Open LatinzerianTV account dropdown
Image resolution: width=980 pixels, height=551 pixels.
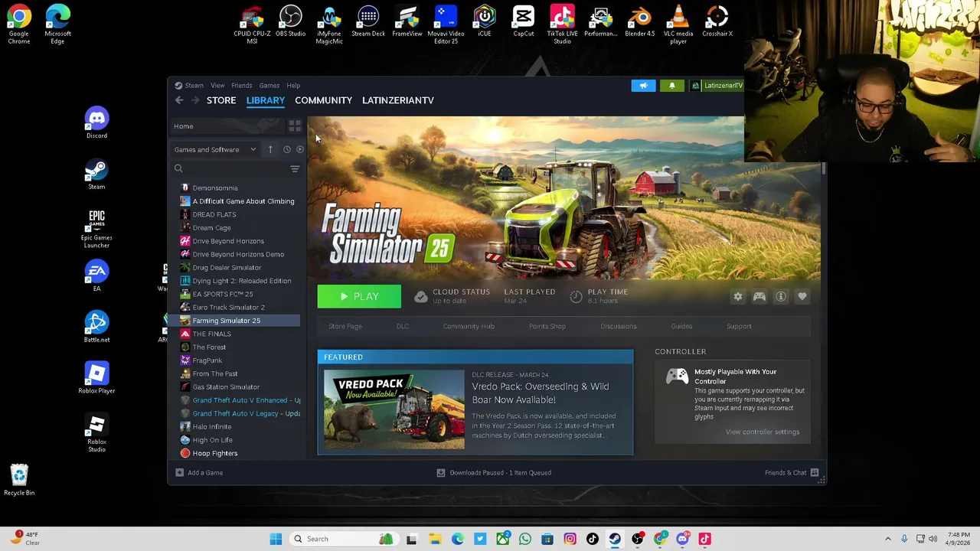click(717, 86)
